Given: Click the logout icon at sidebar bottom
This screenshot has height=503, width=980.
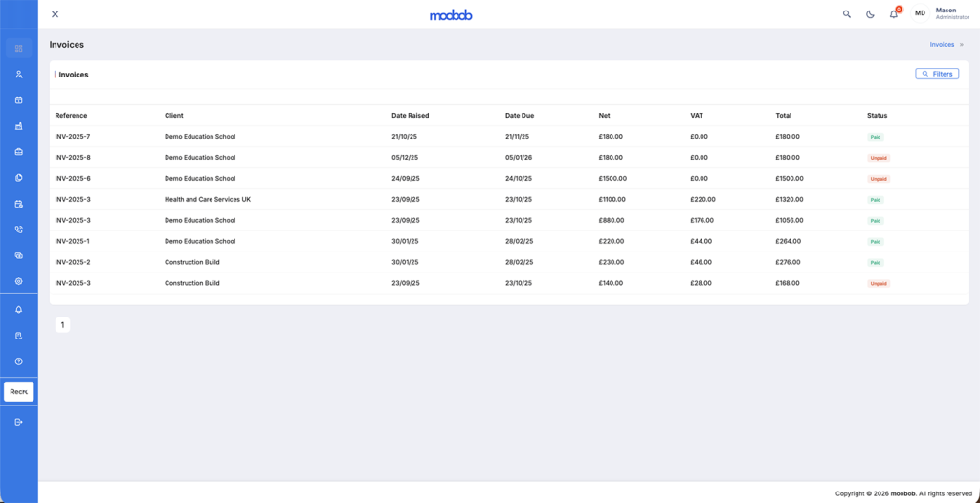Looking at the screenshot, I should 18,422.
